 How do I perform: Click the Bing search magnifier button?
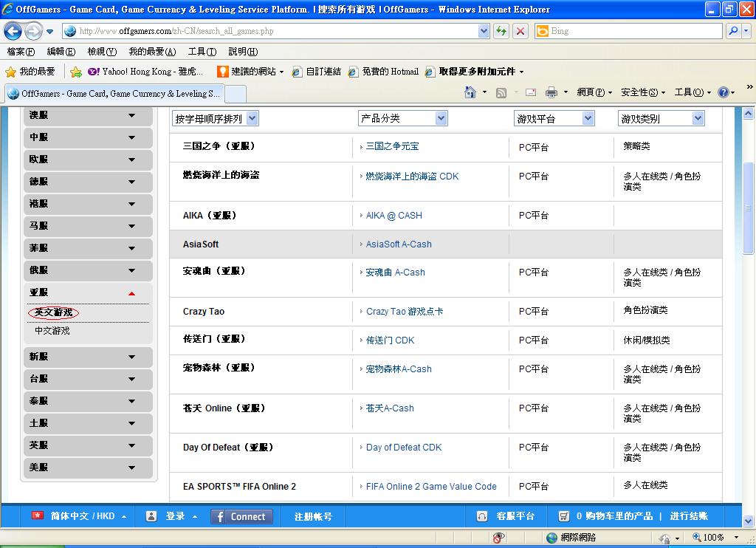732,31
